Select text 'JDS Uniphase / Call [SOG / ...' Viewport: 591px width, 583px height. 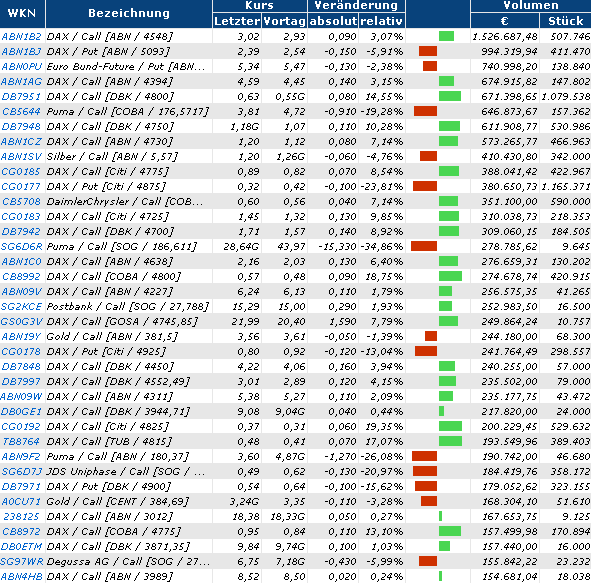126,471
